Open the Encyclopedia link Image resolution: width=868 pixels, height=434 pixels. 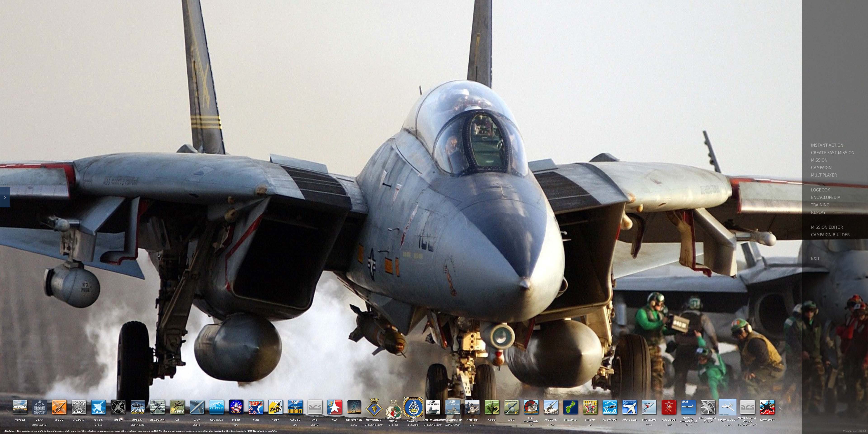(825, 198)
